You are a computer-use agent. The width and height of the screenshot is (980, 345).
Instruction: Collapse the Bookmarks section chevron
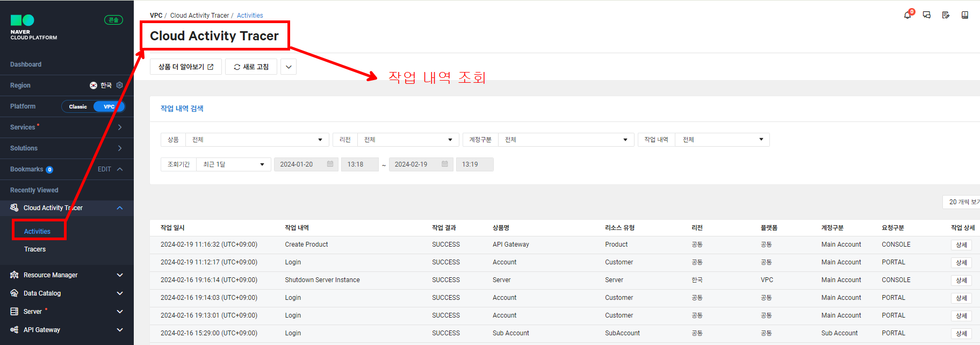coord(120,169)
